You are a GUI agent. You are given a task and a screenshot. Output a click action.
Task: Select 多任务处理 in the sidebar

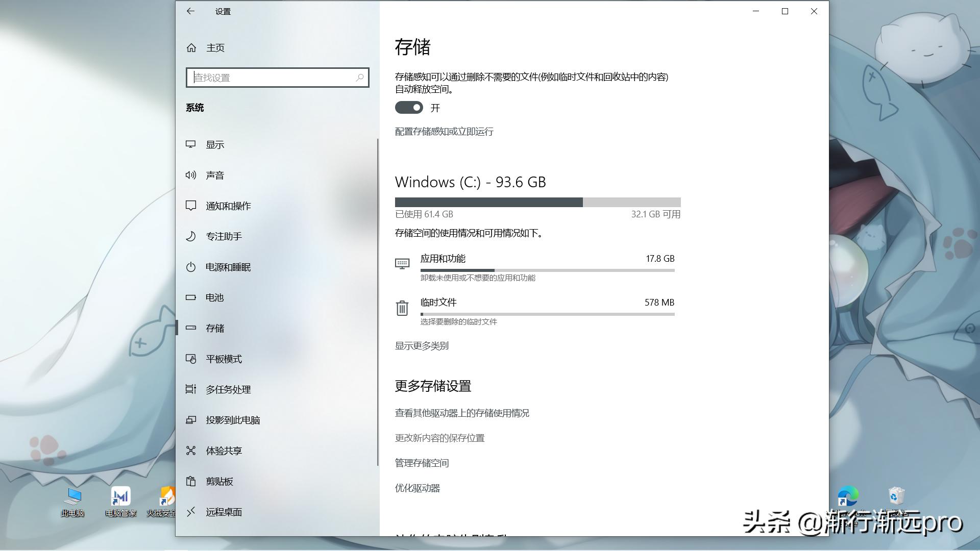coord(228,389)
